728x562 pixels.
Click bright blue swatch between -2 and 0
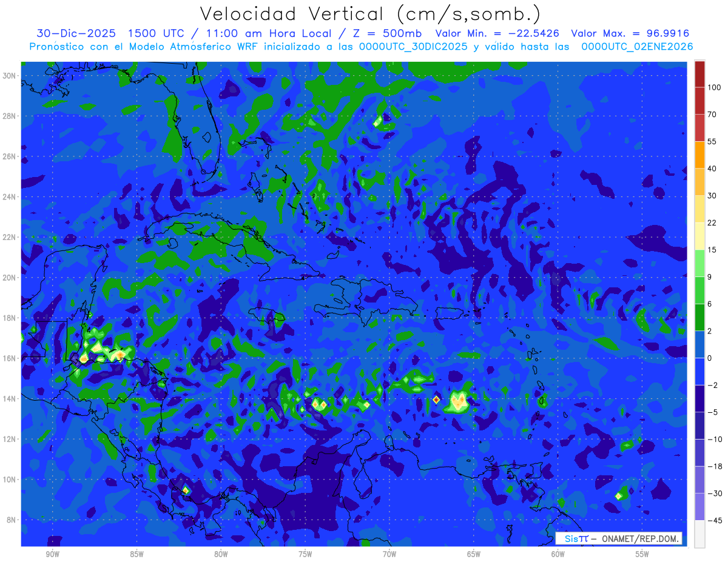pyautogui.click(x=699, y=371)
